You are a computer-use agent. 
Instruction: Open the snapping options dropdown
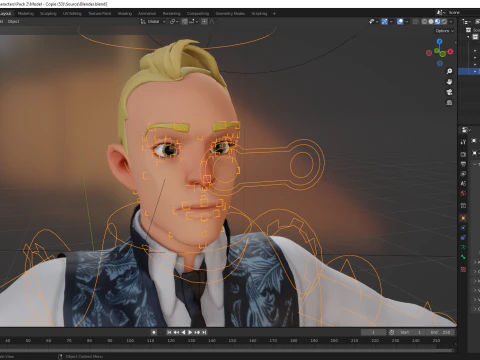pos(194,21)
